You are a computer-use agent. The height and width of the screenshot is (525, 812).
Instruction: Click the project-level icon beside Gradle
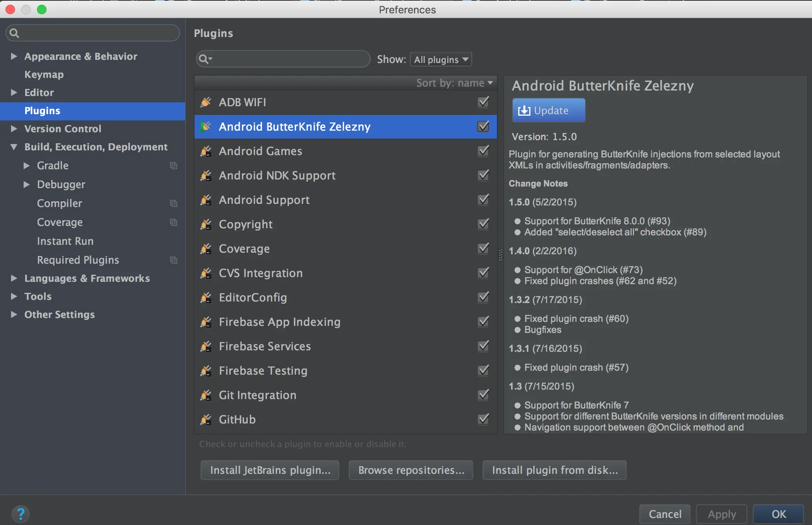point(173,166)
